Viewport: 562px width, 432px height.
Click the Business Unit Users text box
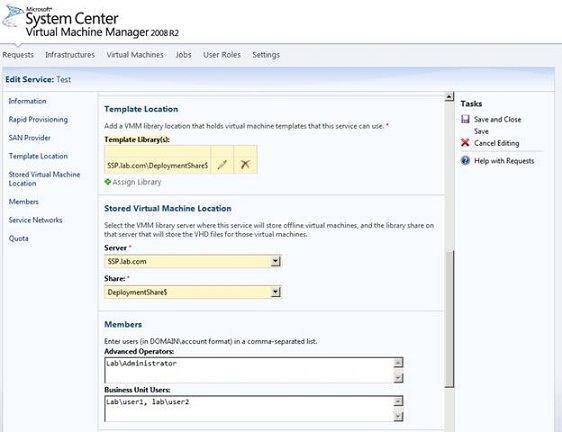coord(249,409)
